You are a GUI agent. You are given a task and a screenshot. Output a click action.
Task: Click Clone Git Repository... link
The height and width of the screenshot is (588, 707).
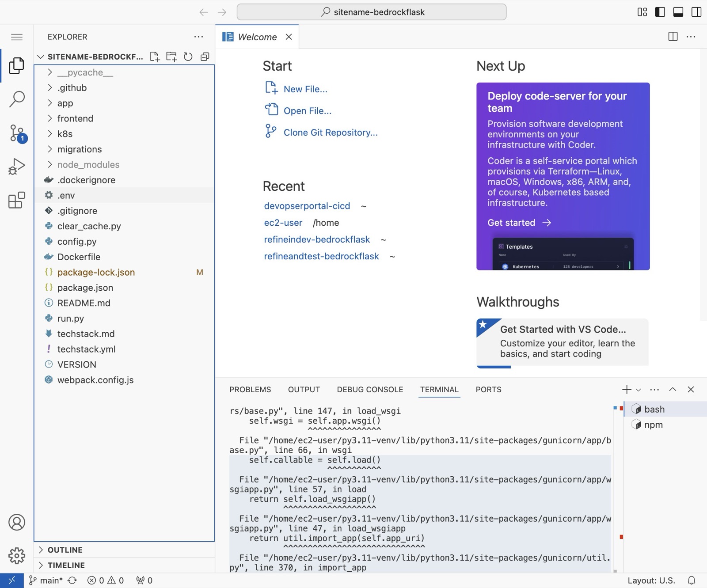point(321,132)
